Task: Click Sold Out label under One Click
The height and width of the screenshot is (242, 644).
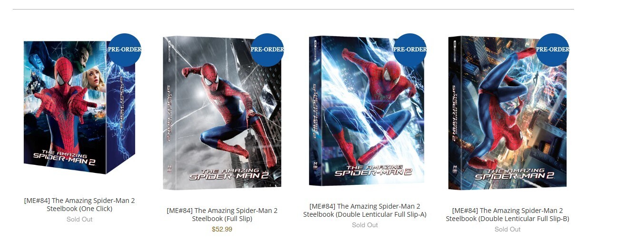Action: click(79, 220)
